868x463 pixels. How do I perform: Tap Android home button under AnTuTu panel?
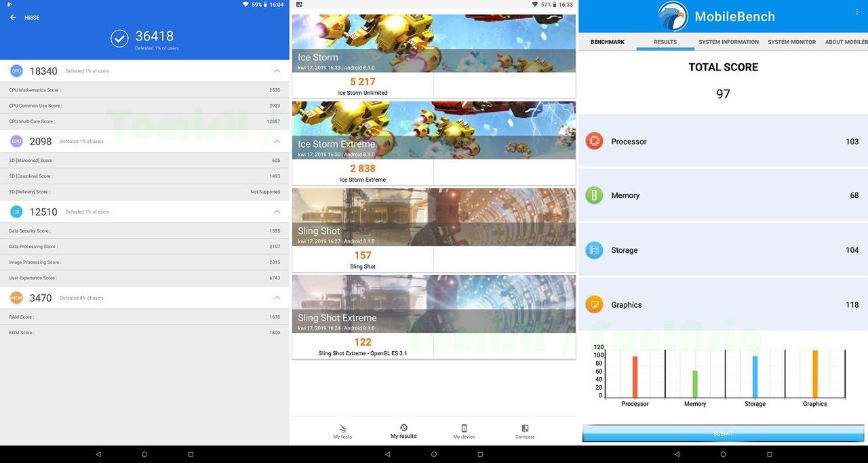[x=144, y=454]
